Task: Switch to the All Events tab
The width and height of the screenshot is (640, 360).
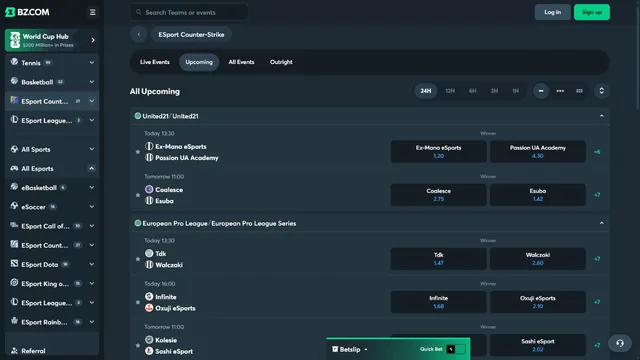Action: (241, 62)
